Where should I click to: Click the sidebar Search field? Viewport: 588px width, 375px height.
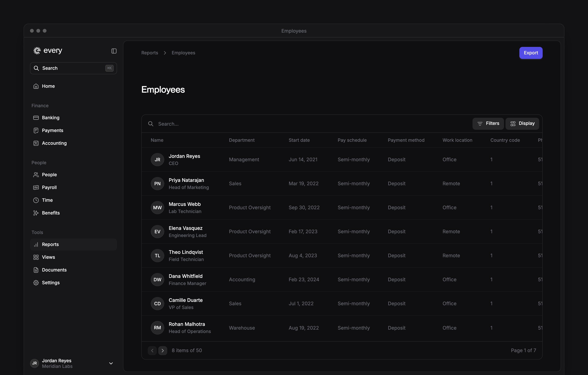click(x=73, y=68)
